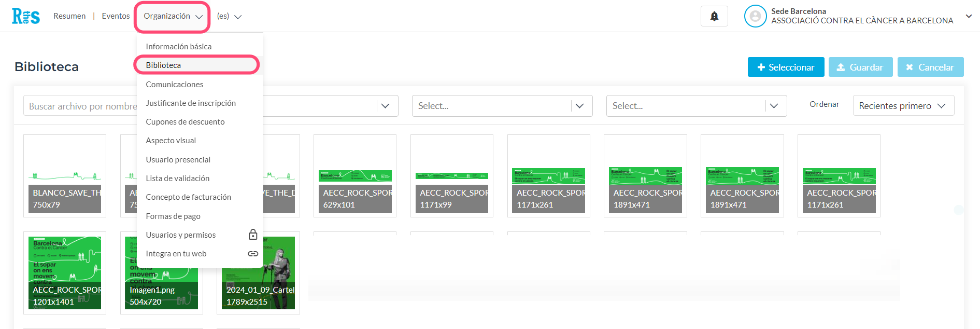Open the Recientes primero sort dropdown

pyautogui.click(x=903, y=106)
